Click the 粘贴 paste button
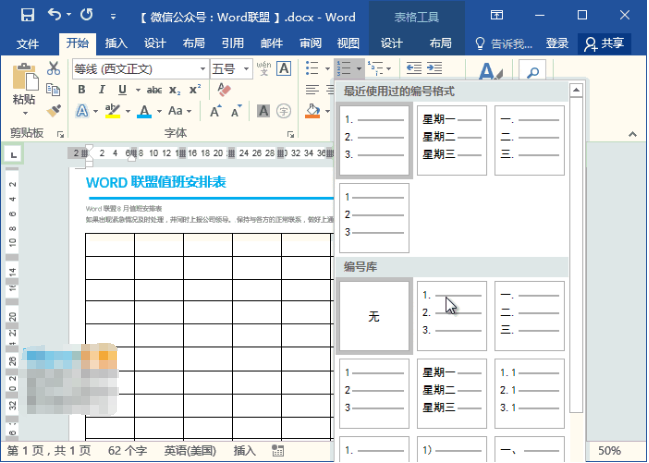 coord(25,89)
